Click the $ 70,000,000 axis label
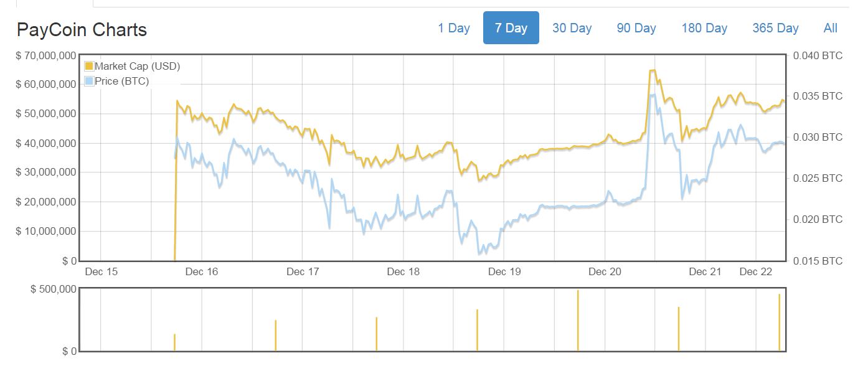 click(46, 56)
